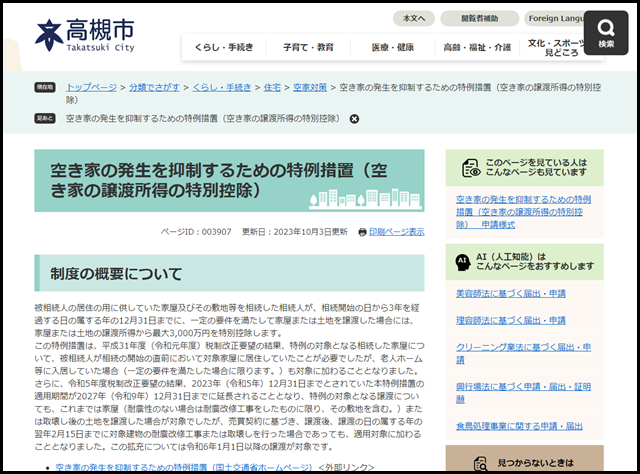640x474 pixels.
Task: Click the 制度の概要について section heading
Action: coord(229,273)
